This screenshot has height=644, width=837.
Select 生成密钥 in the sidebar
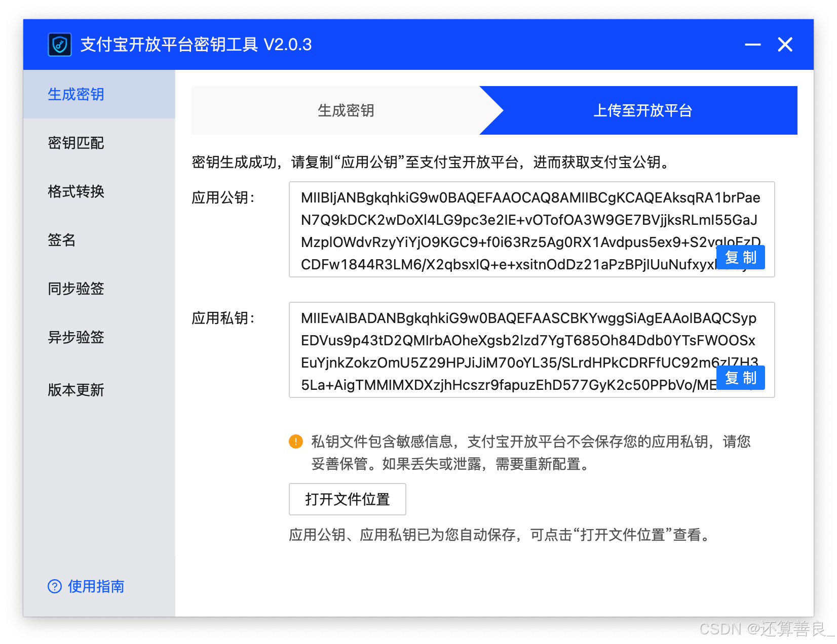coord(99,94)
